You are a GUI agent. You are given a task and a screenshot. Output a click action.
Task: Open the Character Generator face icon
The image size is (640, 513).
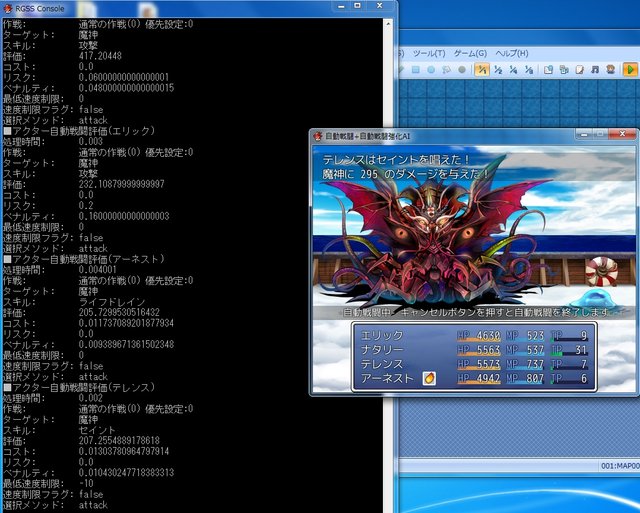610,70
